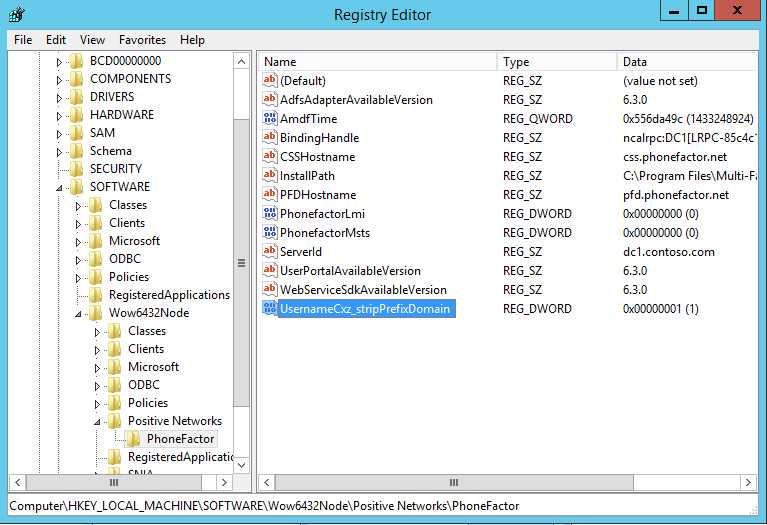Viewport: 767px width, 525px height.
Task: Click the registry path in the status bar
Action: (264, 506)
